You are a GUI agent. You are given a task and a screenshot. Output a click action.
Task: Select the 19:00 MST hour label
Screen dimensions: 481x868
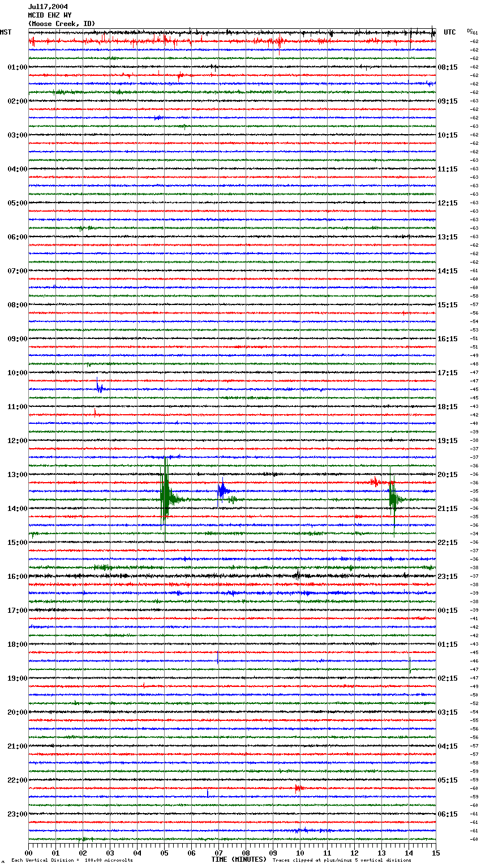tap(18, 678)
